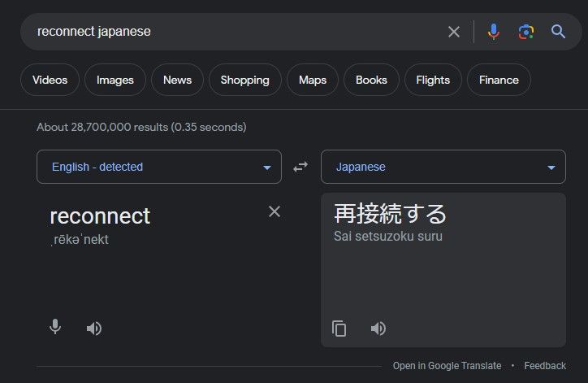Image resolution: width=588 pixels, height=383 pixels.
Task: Open the English - detected language dropdown
Action: coord(159,167)
